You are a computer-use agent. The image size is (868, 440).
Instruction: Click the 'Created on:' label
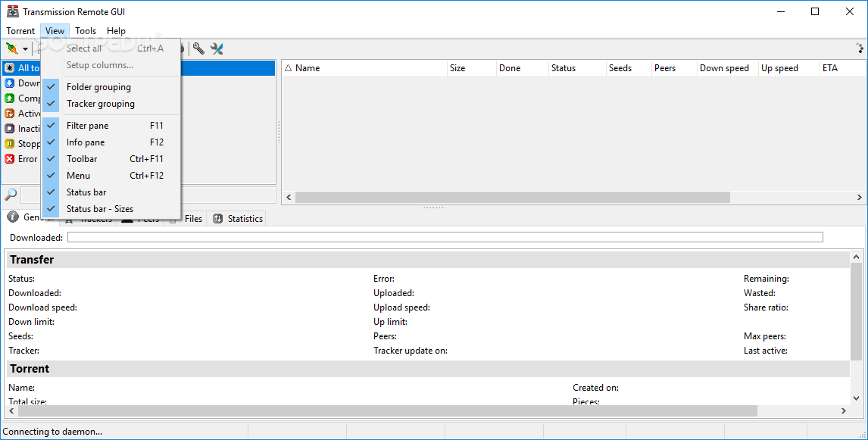pos(595,388)
